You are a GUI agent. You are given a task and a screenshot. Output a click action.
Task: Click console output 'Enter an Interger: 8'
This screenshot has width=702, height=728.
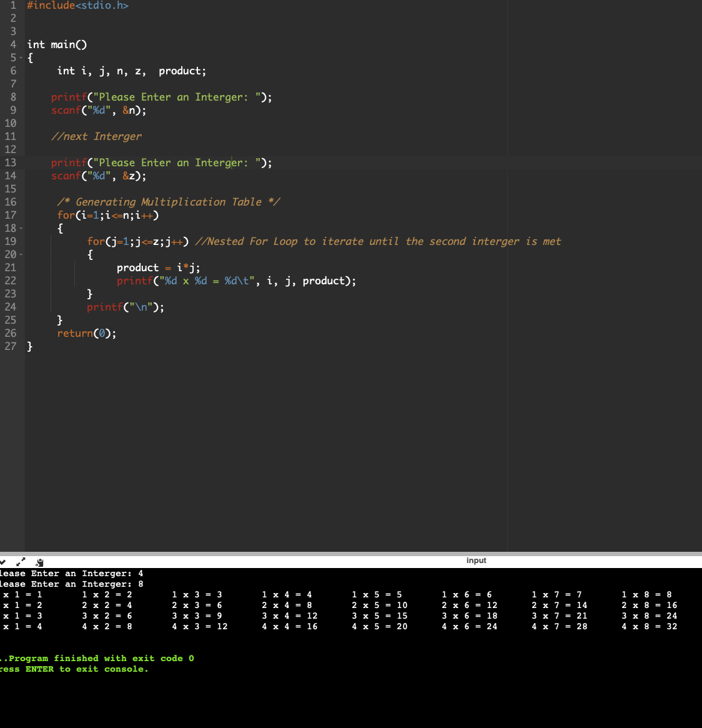pos(87,584)
